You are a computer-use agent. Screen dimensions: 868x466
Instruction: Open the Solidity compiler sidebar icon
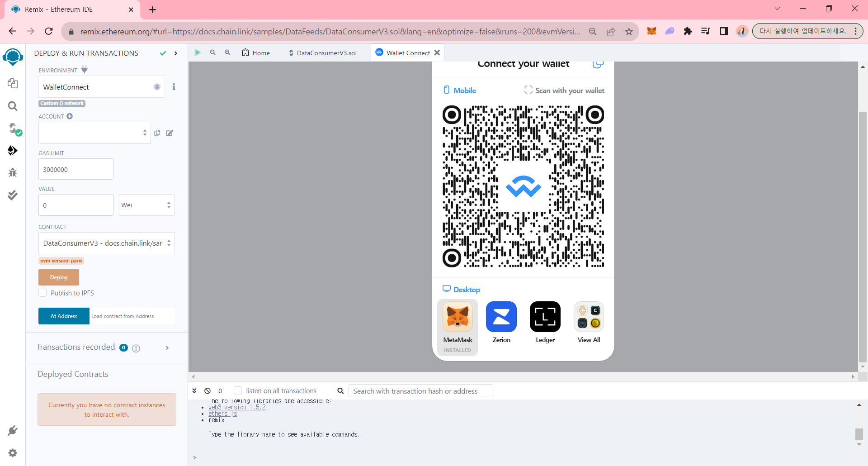(14, 129)
